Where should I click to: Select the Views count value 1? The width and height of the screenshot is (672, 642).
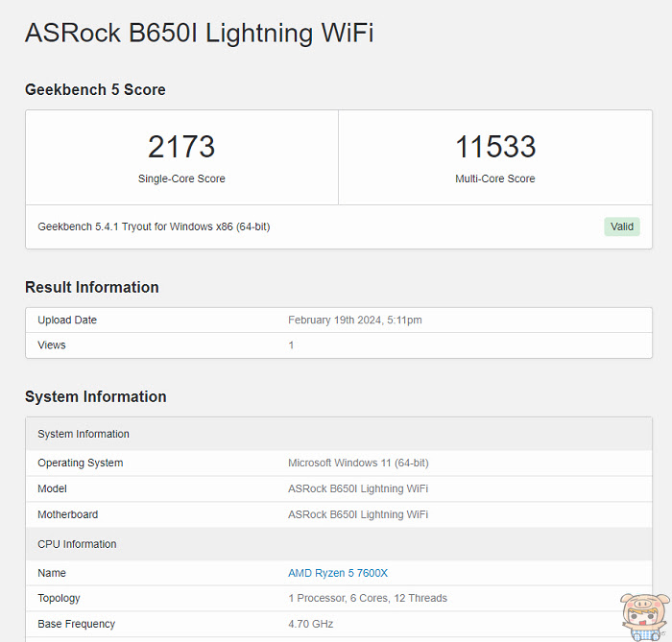[x=291, y=345]
